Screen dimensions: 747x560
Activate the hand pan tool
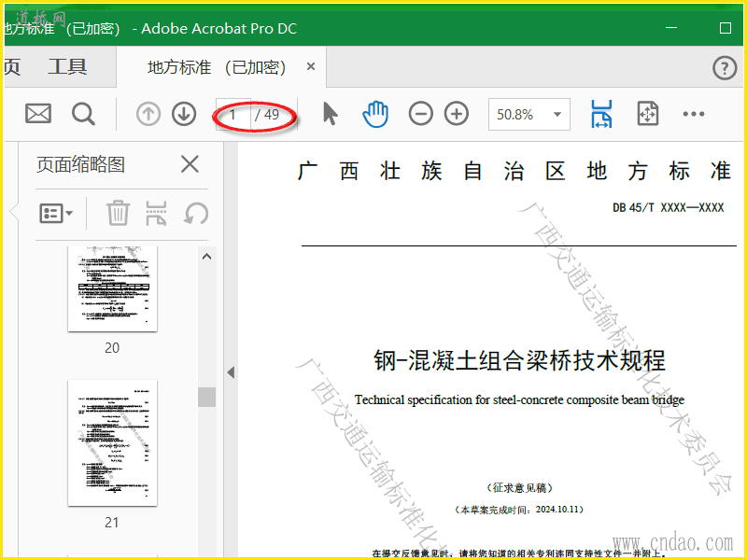click(x=375, y=114)
